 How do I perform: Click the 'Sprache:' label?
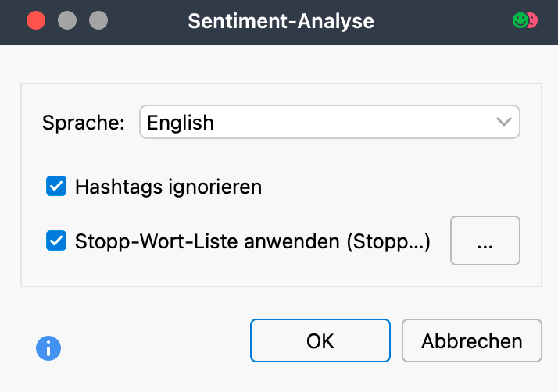coord(83,123)
